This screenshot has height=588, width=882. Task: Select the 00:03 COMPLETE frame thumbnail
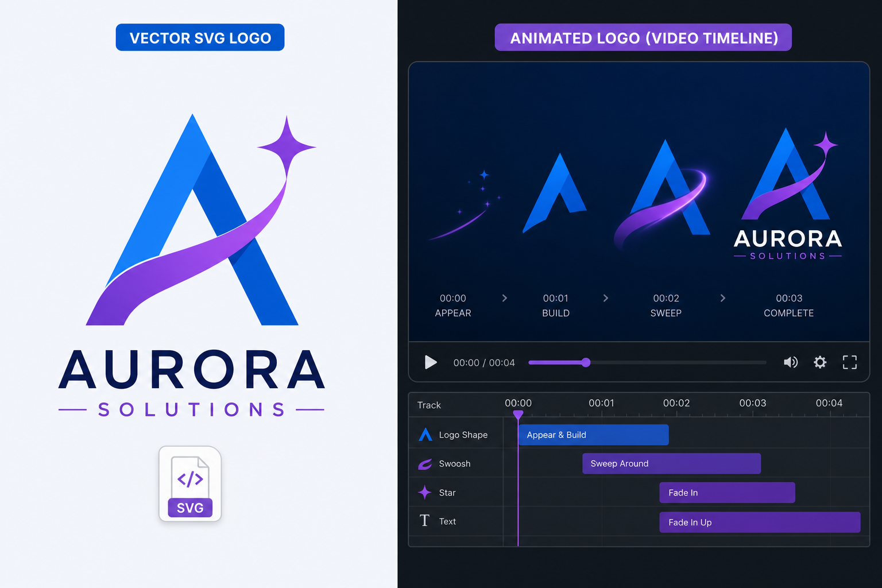(788, 194)
